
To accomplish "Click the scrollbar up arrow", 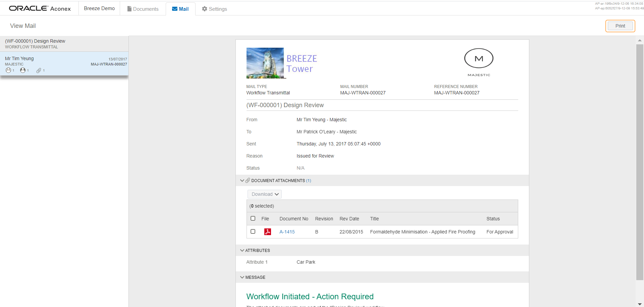I will (640, 40).
